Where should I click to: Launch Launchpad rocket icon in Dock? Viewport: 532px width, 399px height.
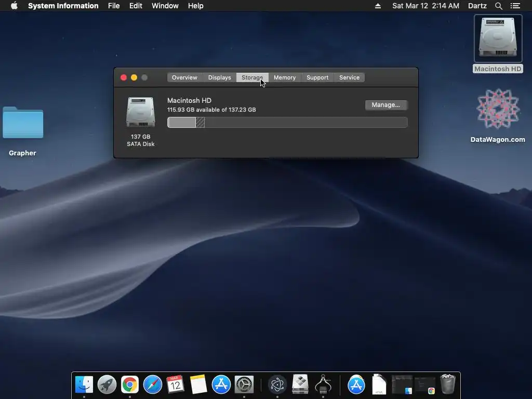point(107,384)
